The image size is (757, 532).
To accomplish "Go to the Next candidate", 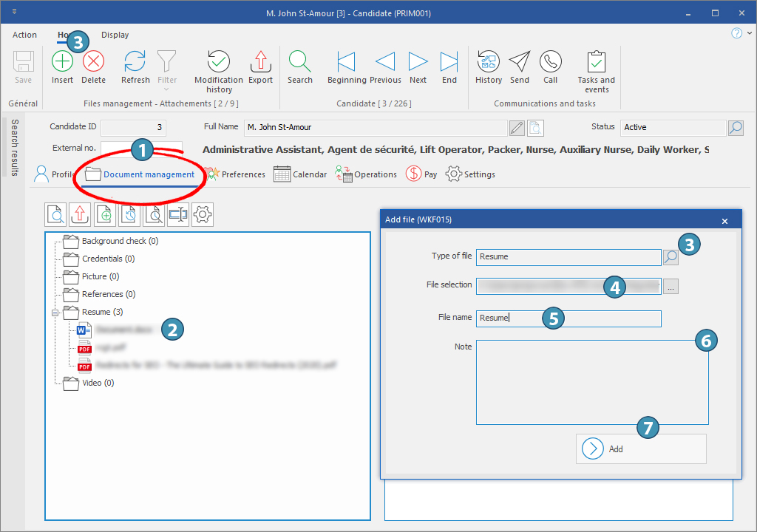I will 418,62.
